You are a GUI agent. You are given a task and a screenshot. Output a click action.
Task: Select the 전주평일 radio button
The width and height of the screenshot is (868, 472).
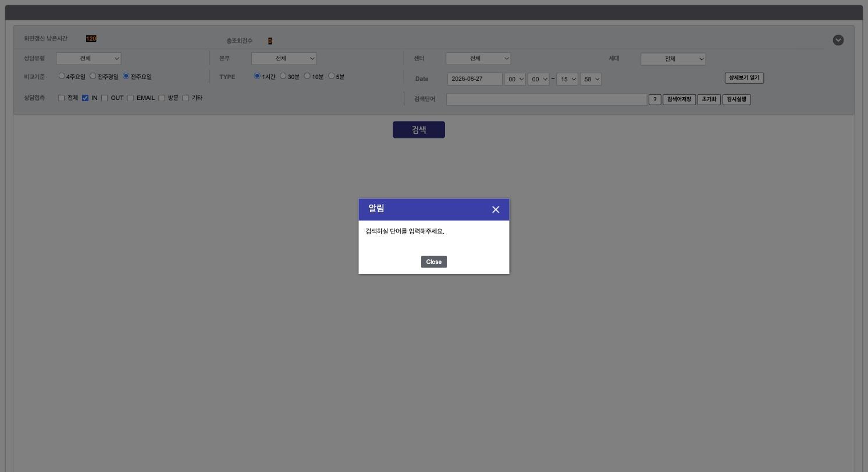93,76
